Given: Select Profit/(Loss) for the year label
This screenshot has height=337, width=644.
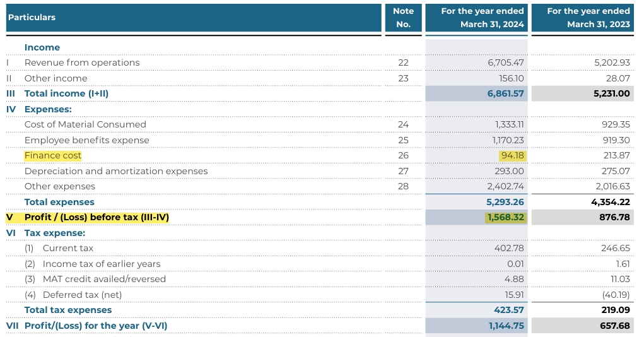Looking at the screenshot, I should click(96, 326).
